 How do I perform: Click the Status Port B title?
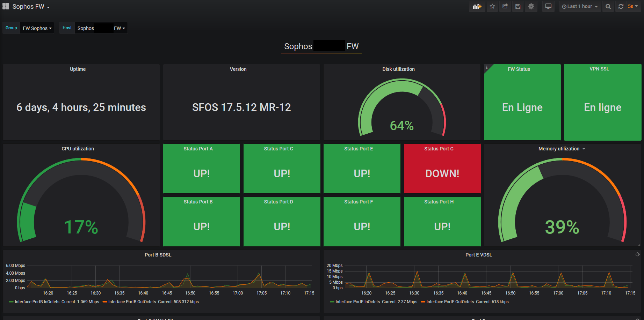coord(198,202)
